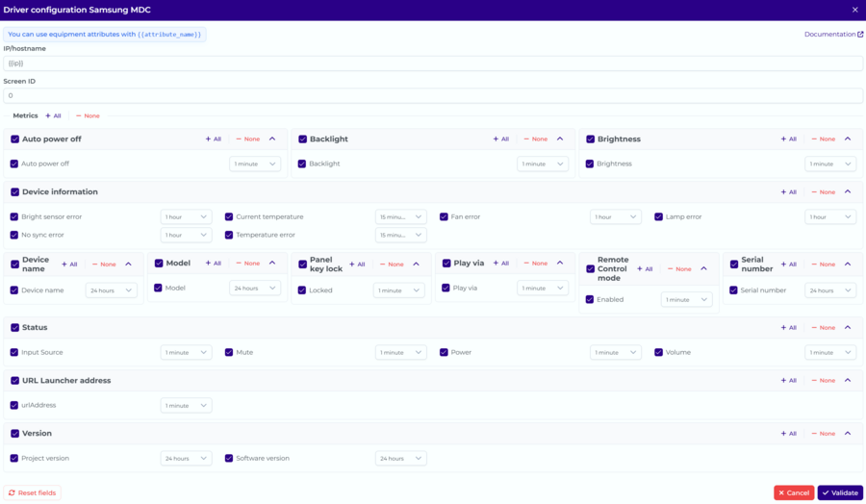Close the Driver configuration dialog
Screen dimensions: 866x504
(x=854, y=10)
